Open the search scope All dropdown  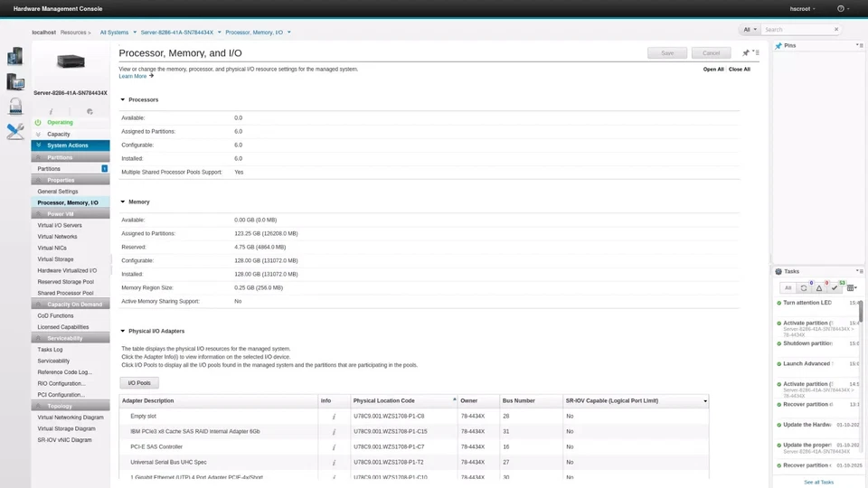pos(750,29)
